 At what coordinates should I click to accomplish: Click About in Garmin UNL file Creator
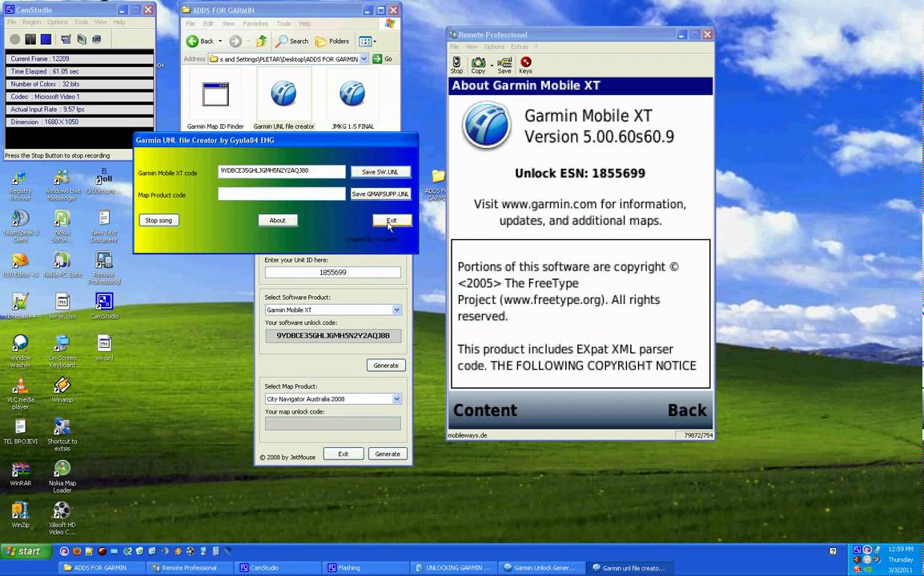(x=278, y=220)
